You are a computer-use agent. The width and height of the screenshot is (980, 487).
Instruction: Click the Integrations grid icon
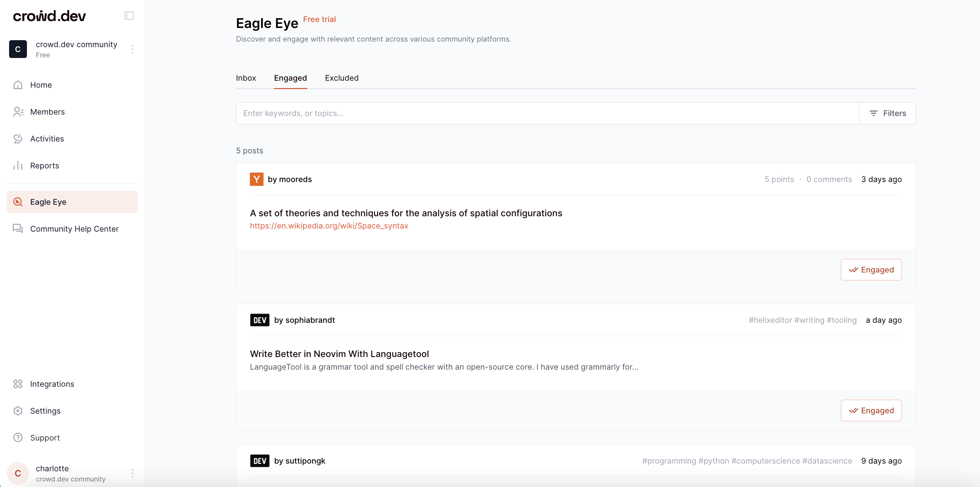point(18,384)
